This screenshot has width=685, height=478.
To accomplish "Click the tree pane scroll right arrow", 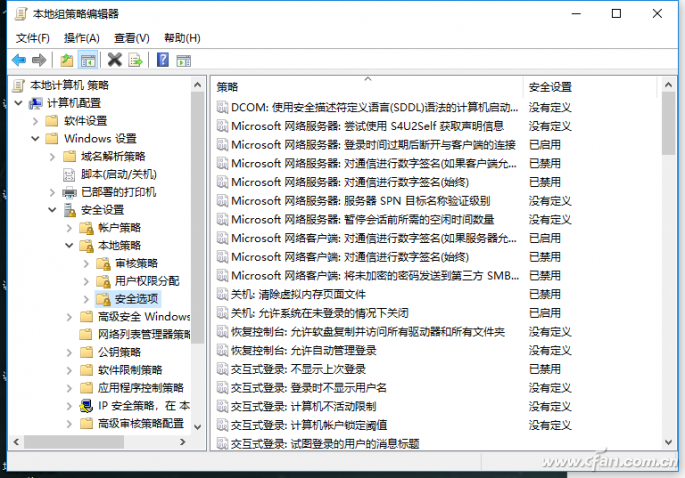I will (183, 442).
